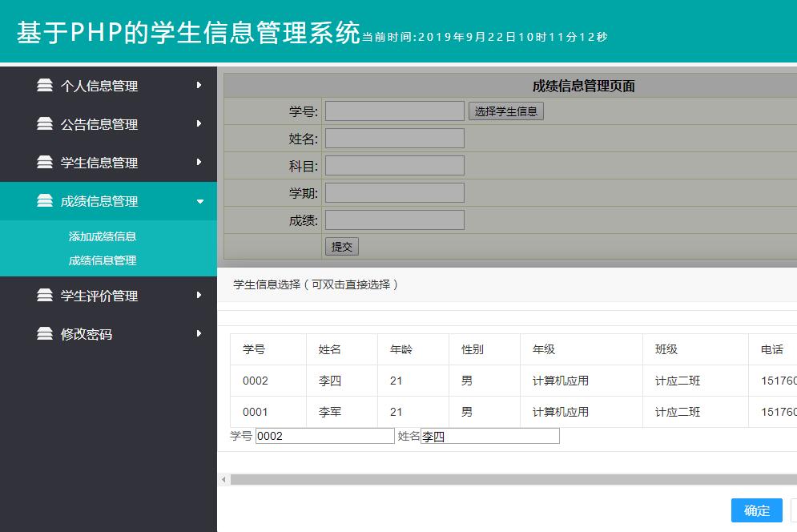The width and height of the screenshot is (797, 532).
Task: Click the stack icon beside 学生信息管理
Action: 45,163
